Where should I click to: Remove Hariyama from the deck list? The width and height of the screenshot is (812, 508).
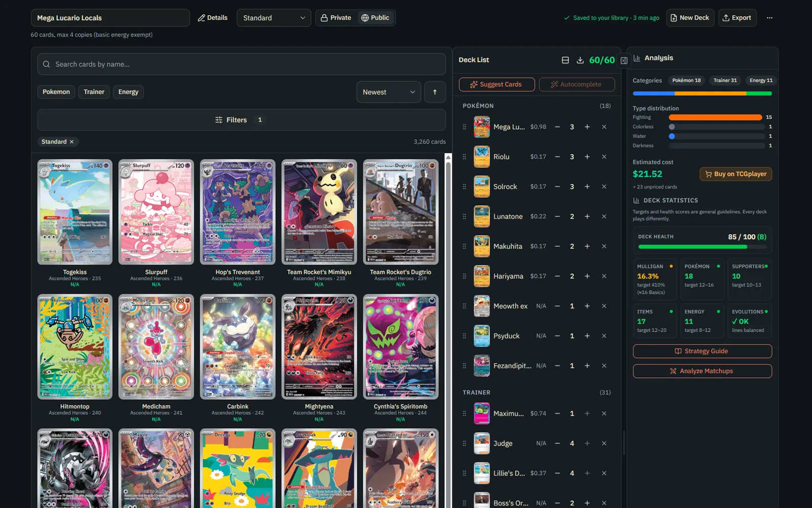[604, 276]
